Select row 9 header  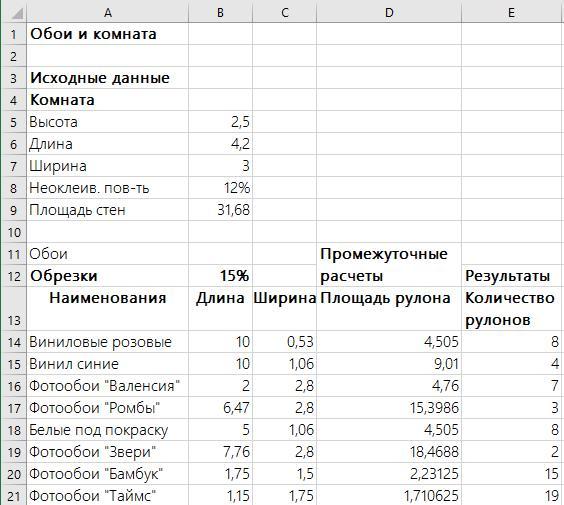[x=14, y=210]
